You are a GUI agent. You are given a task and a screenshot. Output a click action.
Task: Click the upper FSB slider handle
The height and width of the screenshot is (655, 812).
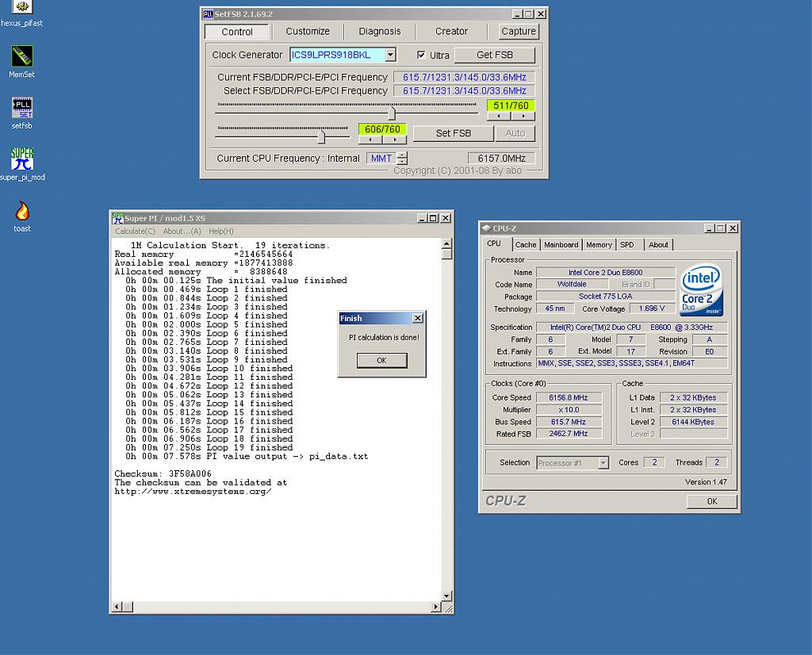pyautogui.click(x=392, y=113)
